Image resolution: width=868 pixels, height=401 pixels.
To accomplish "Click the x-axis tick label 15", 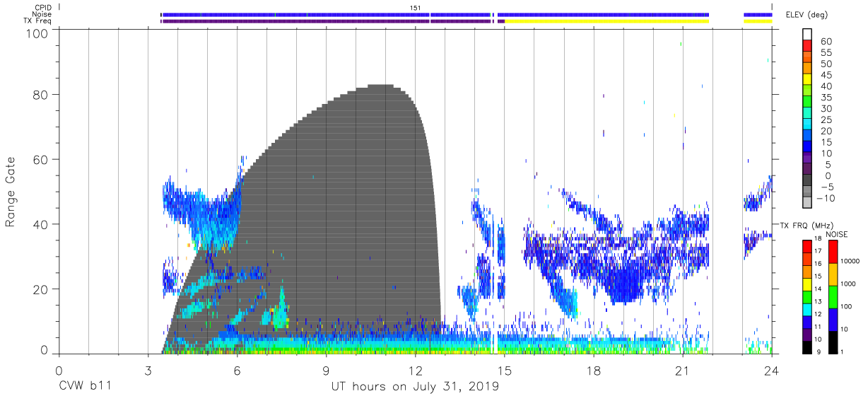I will coord(504,370).
